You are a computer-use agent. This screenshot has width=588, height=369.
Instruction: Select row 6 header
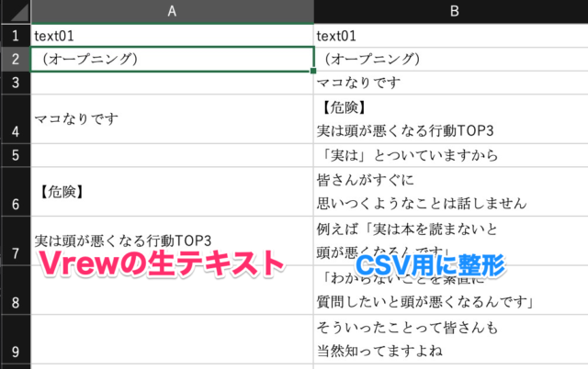tap(15, 191)
